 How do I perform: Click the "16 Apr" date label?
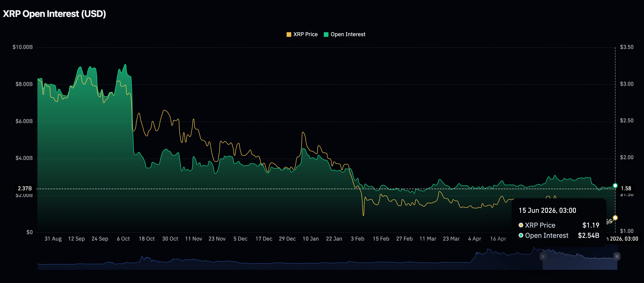pyautogui.click(x=498, y=239)
